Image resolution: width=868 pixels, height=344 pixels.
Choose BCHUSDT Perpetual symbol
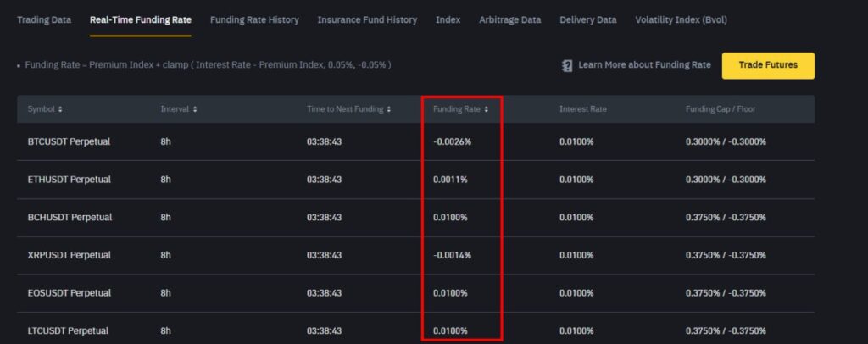(70, 218)
